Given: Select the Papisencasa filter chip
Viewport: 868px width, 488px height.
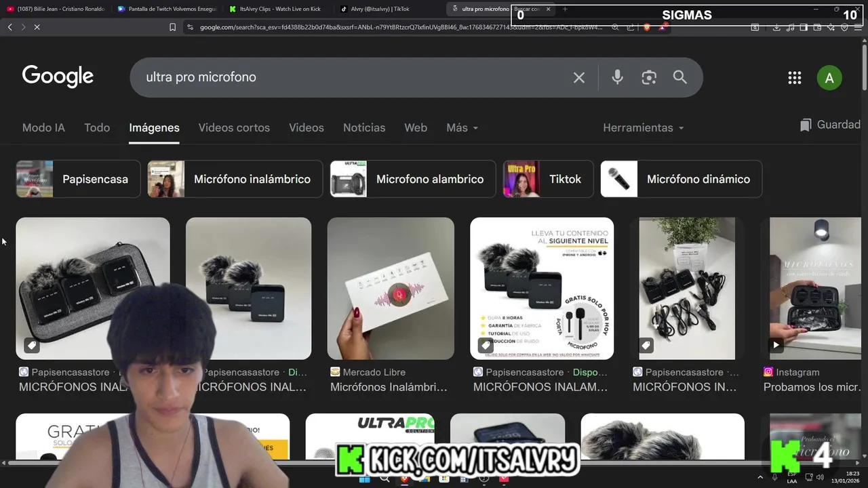Looking at the screenshot, I should coord(78,179).
